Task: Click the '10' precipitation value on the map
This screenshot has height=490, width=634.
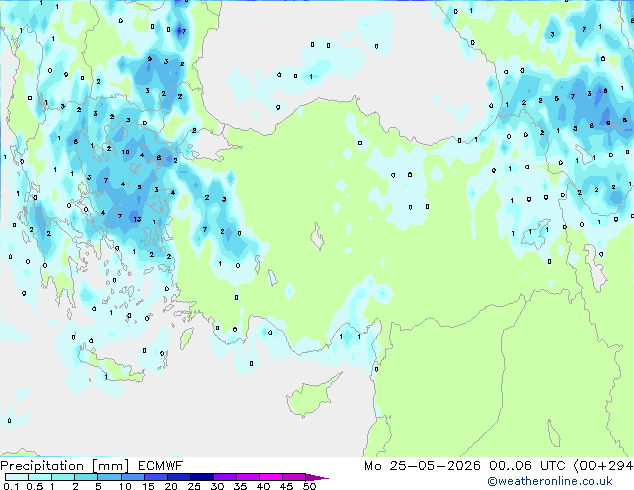Action: [126, 152]
